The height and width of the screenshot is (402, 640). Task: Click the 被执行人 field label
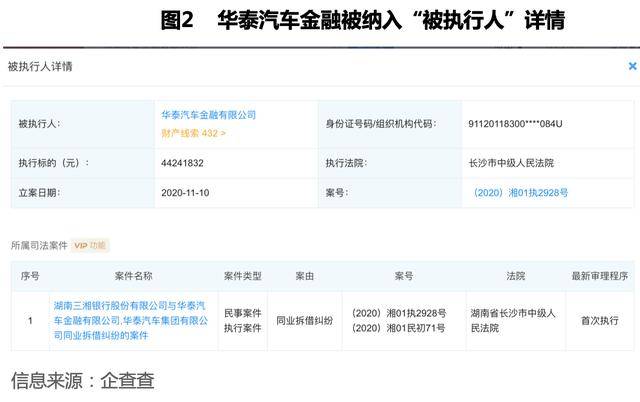(x=39, y=124)
